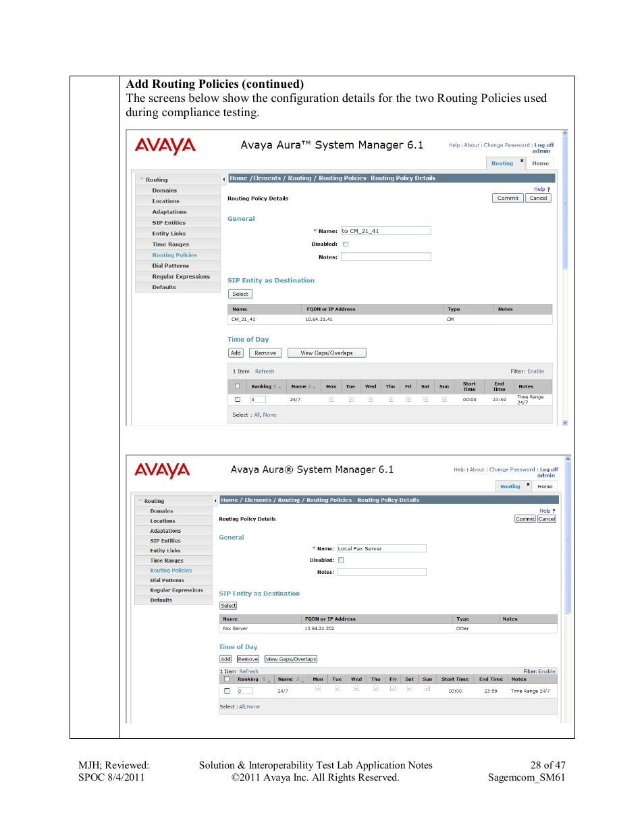The height and width of the screenshot is (834, 644).
Task: Click Cancel button in the CM_21_41 screenshot
Action: (x=539, y=198)
